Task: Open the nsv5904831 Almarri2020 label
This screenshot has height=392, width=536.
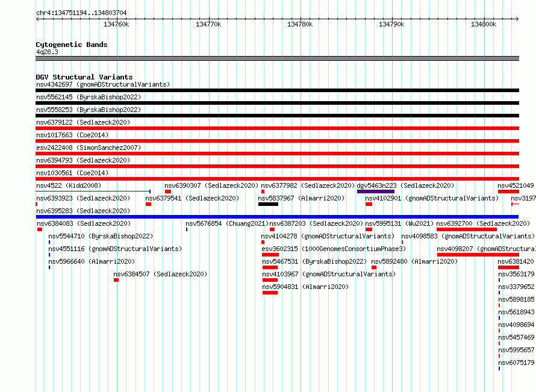Action: tap(305, 287)
